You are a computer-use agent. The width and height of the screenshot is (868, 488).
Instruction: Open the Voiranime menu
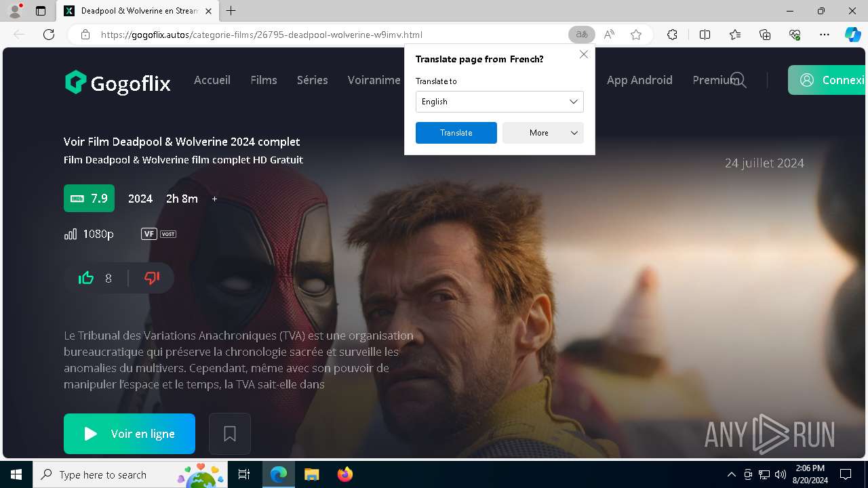374,80
